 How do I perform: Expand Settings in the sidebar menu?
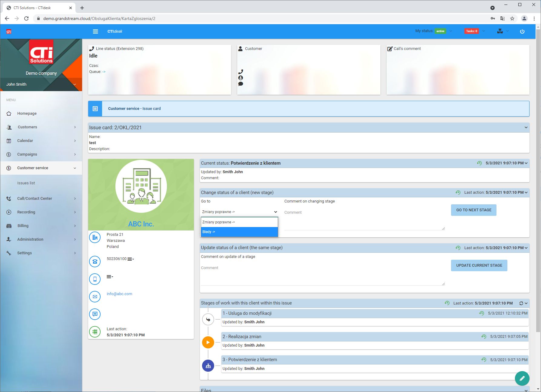[x=41, y=253]
